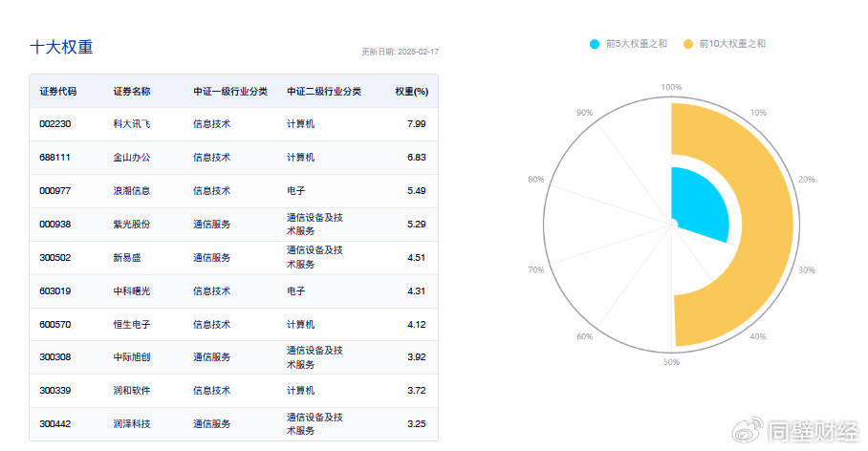Click weight value 4.12
This screenshot has height=451, width=868.
pyautogui.click(x=416, y=324)
